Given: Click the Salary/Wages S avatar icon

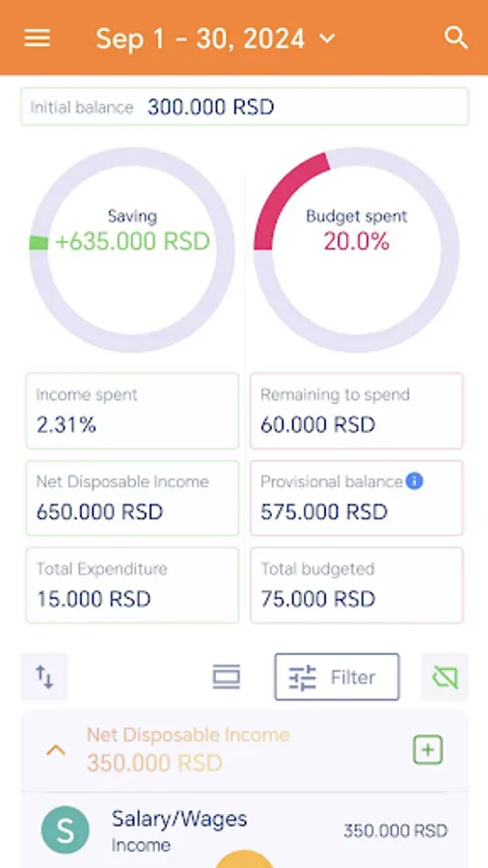Looking at the screenshot, I should click(66, 829).
